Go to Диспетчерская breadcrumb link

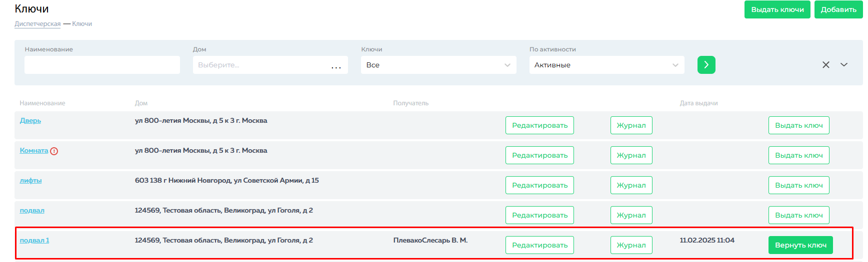click(x=37, y=24)
